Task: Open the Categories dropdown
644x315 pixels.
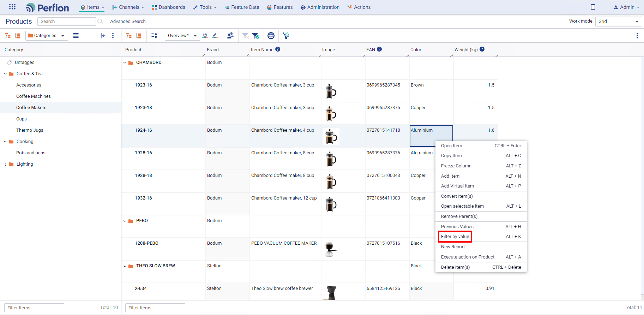Action: tap(47, 36)
